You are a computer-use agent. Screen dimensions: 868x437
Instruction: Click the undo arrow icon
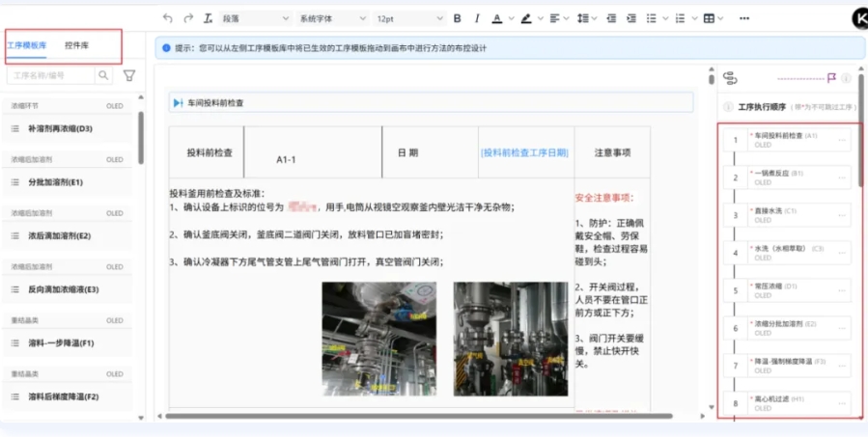(168, 18)
